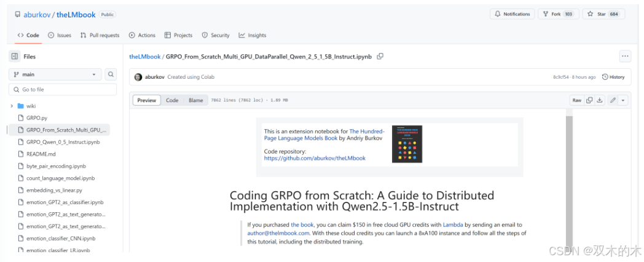Open the Issues tab

click(x=60, y=36)
